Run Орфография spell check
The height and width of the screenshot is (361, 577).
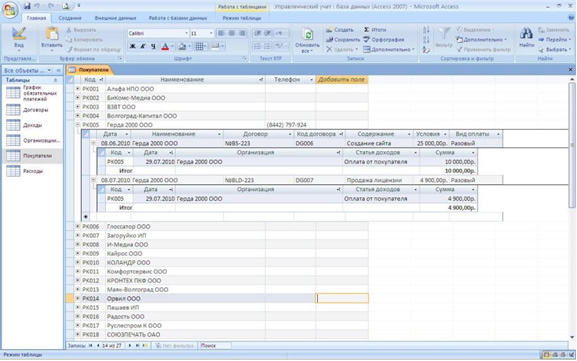pyautogui.click(x=384, y=39)
